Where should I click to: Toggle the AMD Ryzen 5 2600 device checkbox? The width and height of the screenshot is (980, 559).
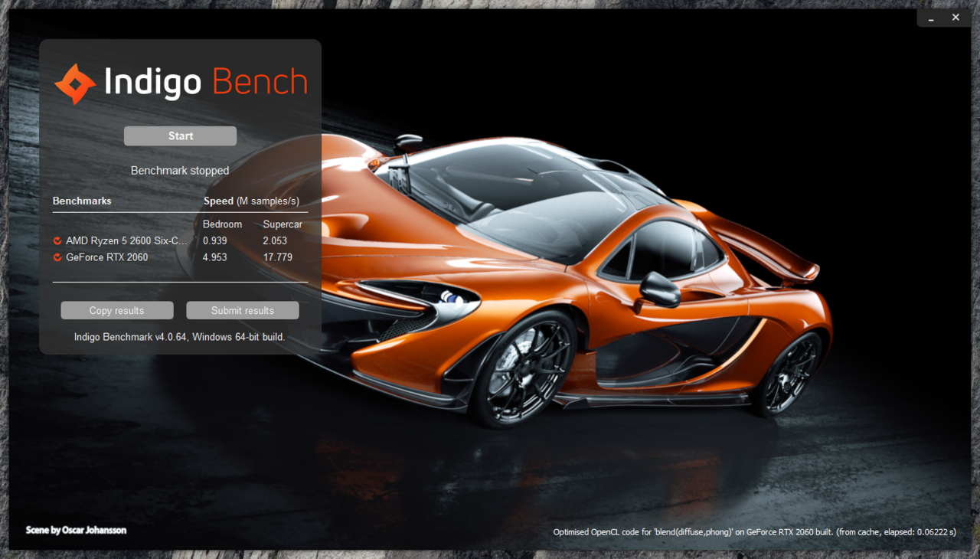coord(57,241)
